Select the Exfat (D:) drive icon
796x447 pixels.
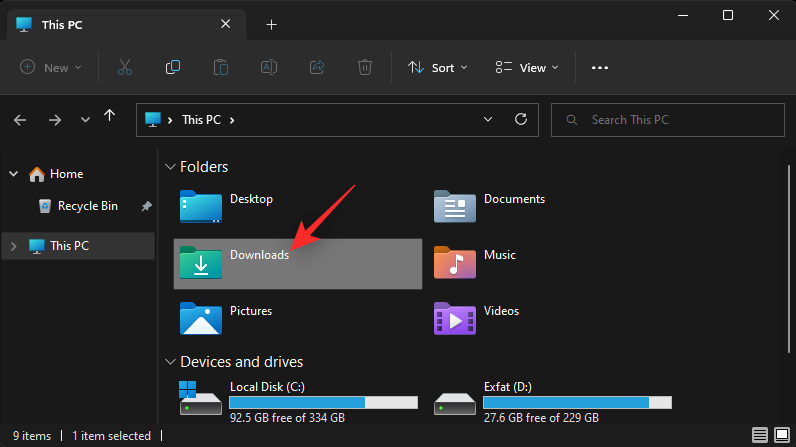454,403
